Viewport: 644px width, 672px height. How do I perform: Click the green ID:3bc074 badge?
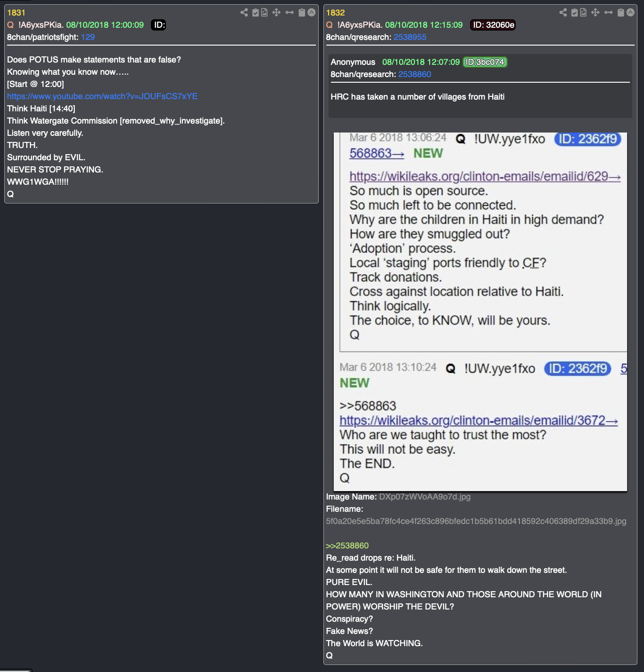[x=485, y=62]
